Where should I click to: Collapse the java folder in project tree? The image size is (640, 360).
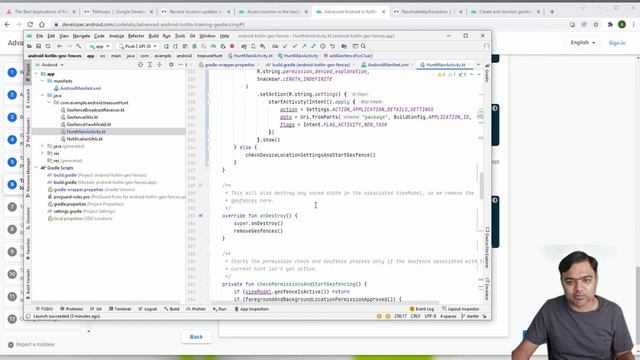(42, 96)
